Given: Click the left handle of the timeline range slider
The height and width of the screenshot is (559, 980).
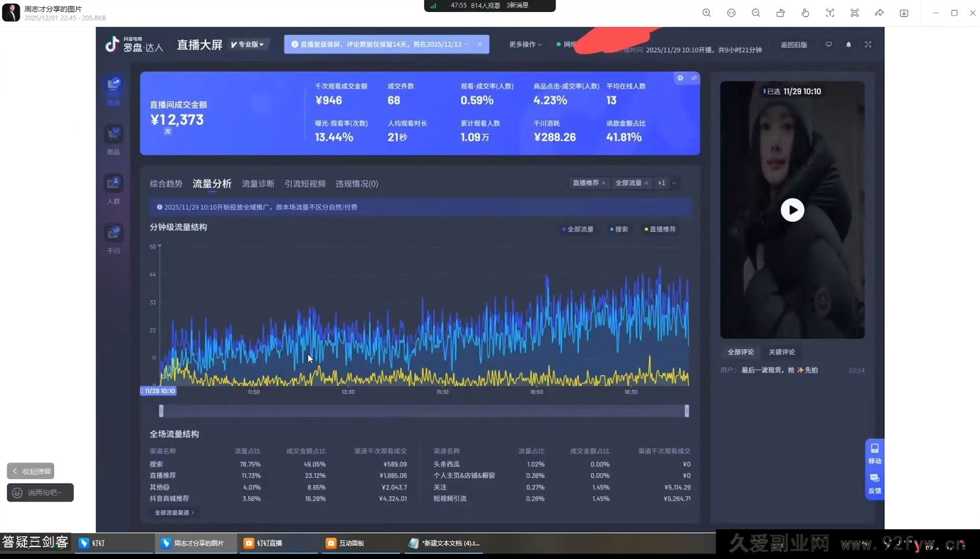Looking at the screenshot, I should pos(161,411).
